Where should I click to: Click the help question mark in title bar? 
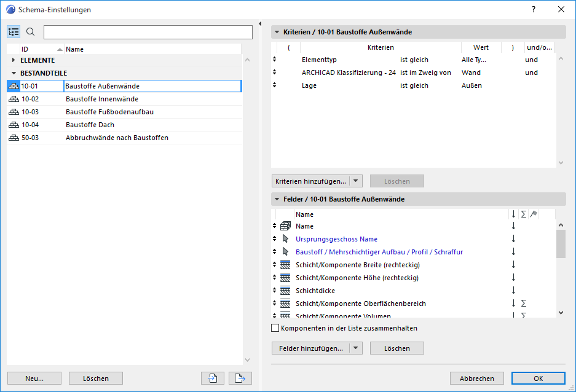pos(534,9)
